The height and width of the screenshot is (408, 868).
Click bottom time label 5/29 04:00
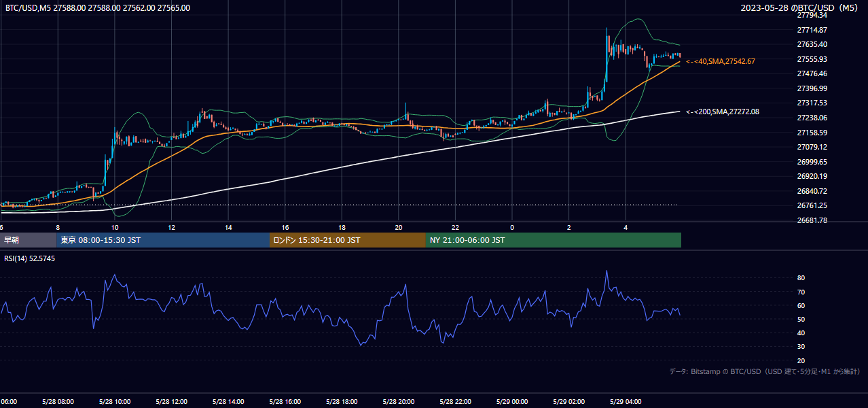(626, 402)
